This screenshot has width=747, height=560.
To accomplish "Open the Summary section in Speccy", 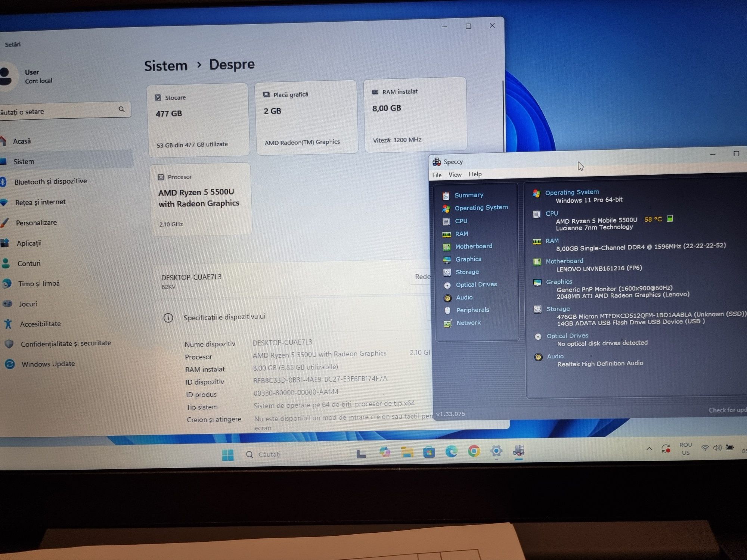I will click(469, 195).
